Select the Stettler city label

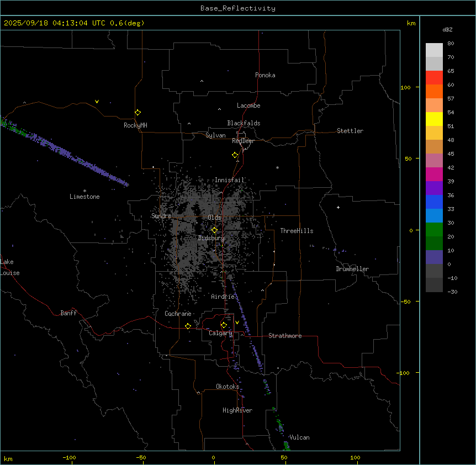(350, 131)
